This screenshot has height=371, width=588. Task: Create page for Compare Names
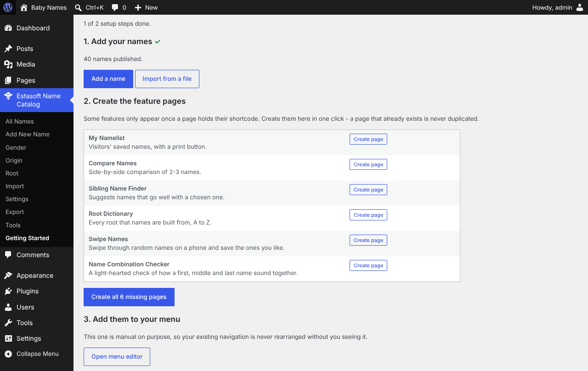(x=368, y=164)
